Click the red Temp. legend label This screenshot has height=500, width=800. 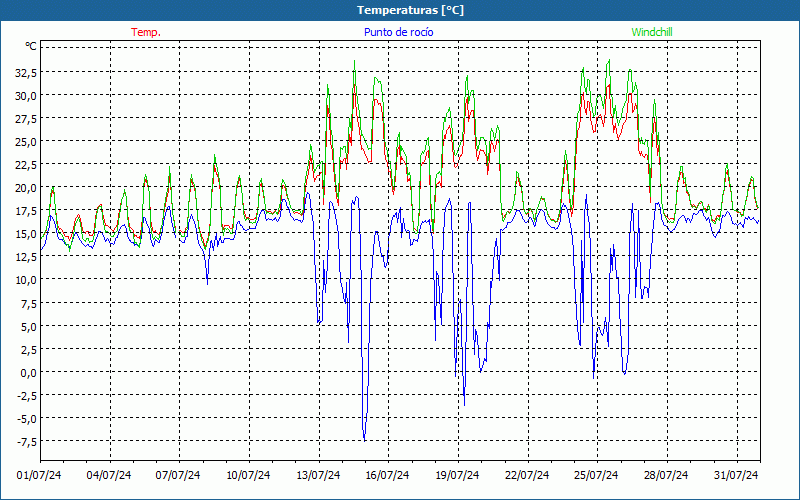point(146,32)
